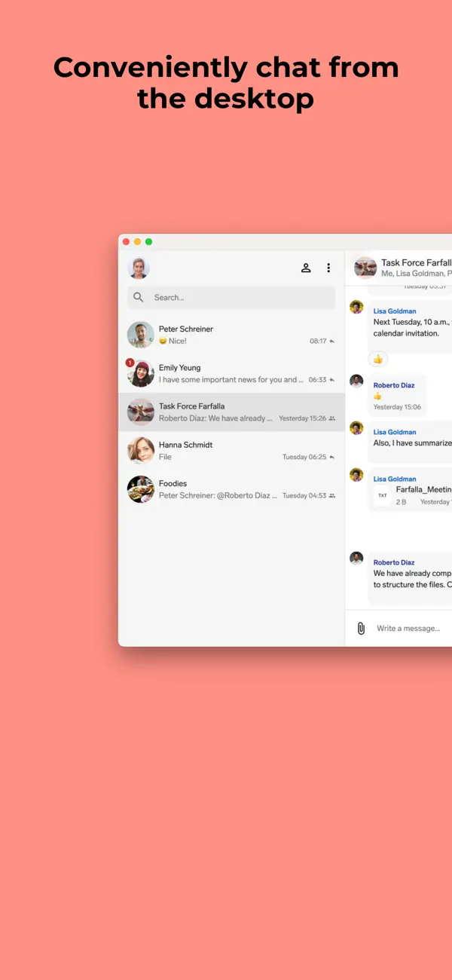Open the TXT file attachment icon
Image resolution: width=452 pixels, height=980 pixels.
383,495
